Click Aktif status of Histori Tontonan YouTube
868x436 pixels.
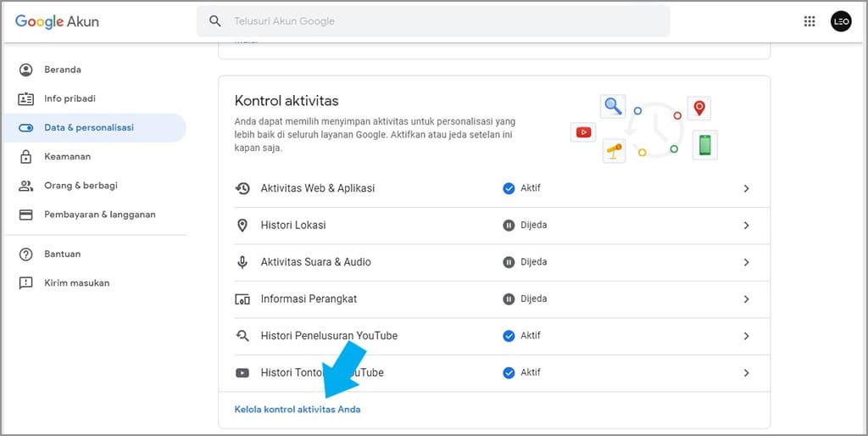click(x=531, y=373)
